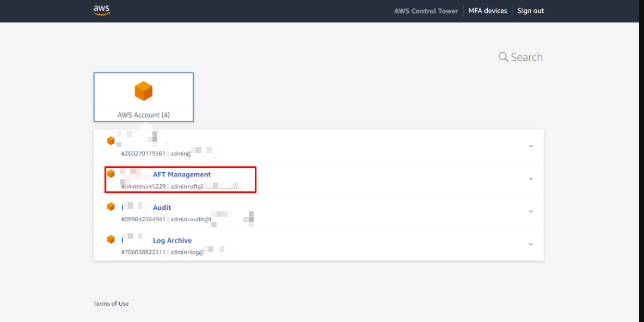Open the Terms of Use link
The height and width of the screenshot is (322, 644).
click(111, 303)
